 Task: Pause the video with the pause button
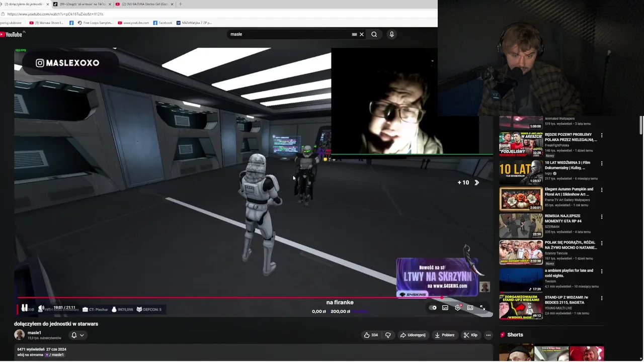pos(25,308)
